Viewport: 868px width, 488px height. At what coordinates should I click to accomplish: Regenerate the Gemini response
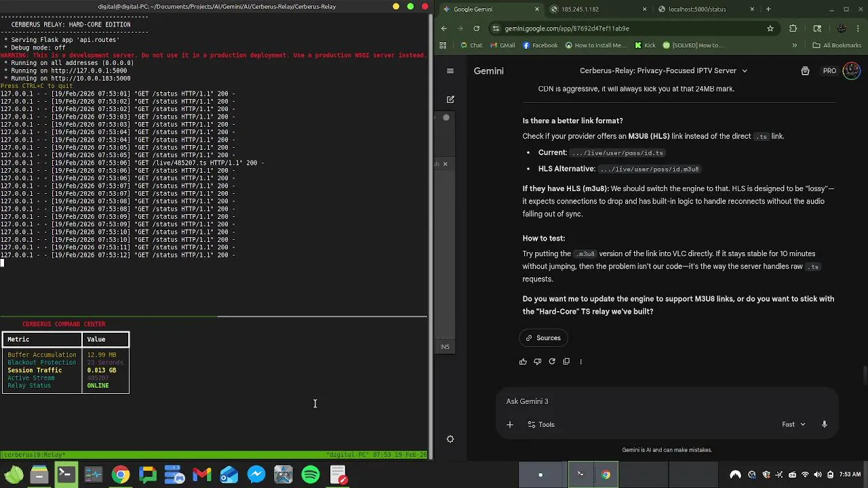(552, 361)
